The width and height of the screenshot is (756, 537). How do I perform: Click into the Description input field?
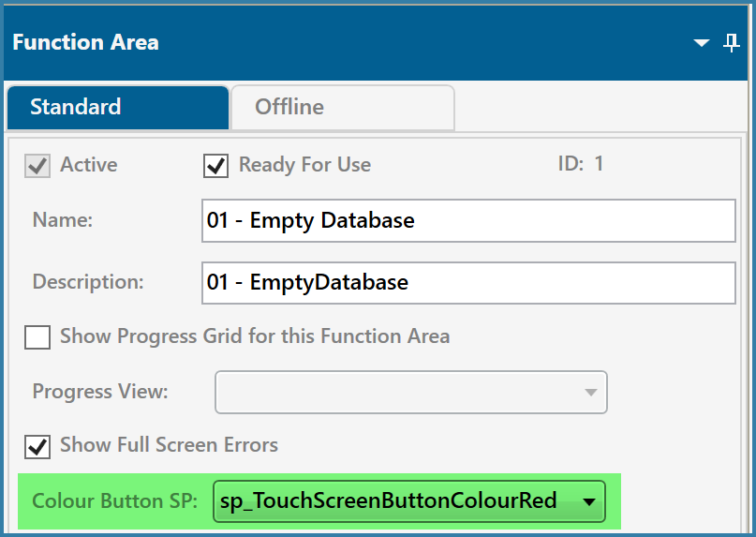coord(468,283)
